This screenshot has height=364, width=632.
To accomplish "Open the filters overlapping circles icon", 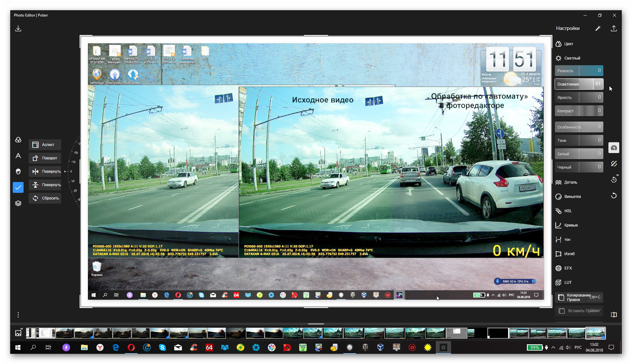I will pos(18,140).
